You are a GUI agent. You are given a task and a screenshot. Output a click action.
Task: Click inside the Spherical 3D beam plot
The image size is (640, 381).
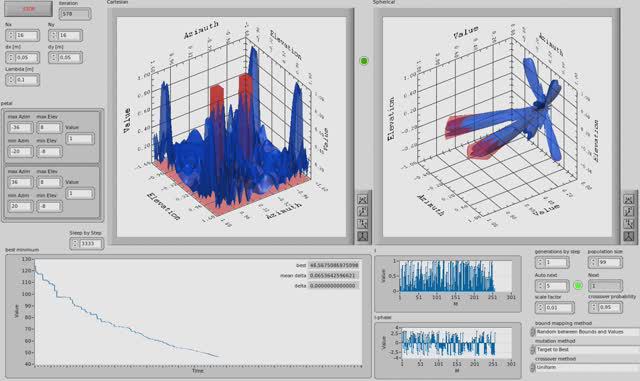click(498, 127)
